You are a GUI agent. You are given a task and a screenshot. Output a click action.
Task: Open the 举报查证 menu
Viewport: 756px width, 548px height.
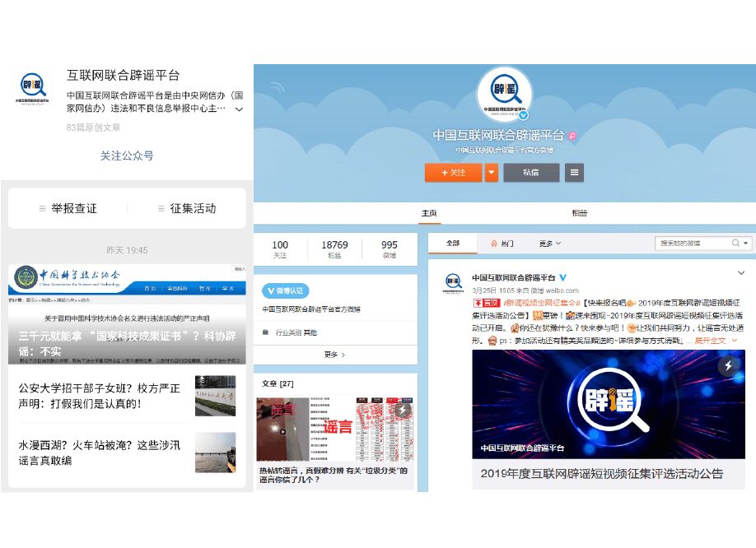pos(68,208)
